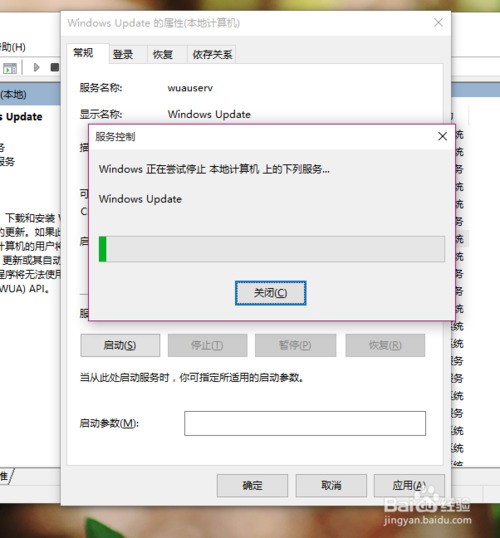Click the 取消 button
Image resolution: width=500 pixels, height=538 pixels.
point(331,486)
